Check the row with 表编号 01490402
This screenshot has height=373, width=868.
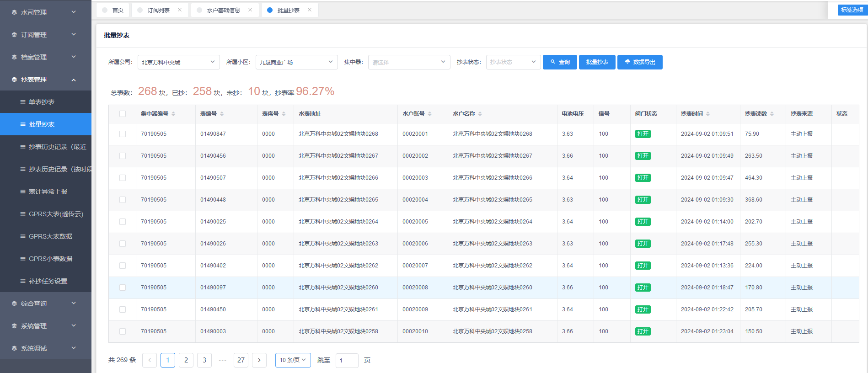coord(123,266)
